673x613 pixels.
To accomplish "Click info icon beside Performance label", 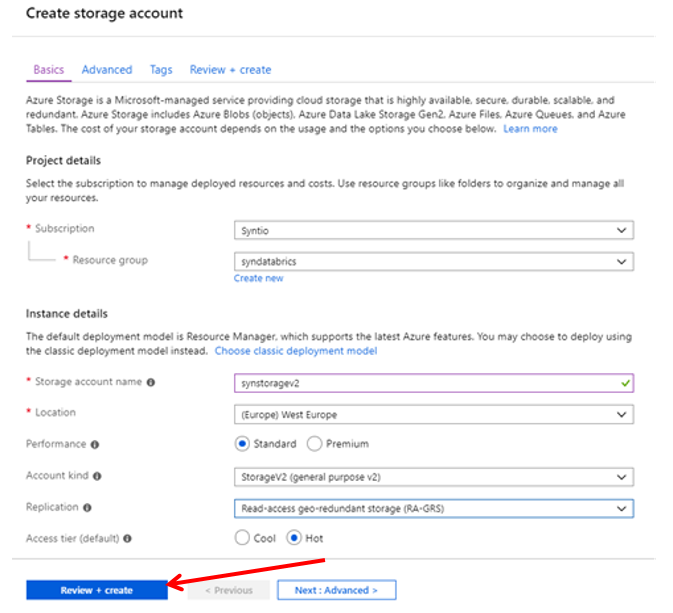I will [95, 444].
